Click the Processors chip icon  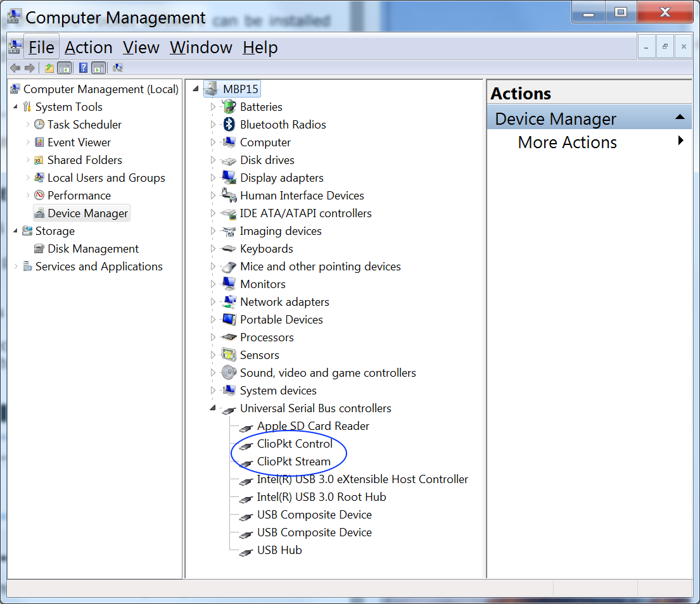(x=229, y=337)
